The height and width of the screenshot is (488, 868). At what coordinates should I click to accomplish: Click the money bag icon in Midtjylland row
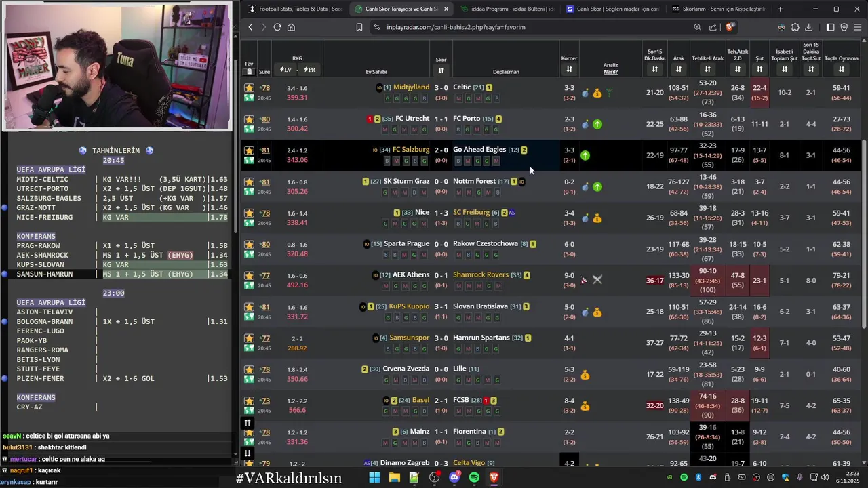click(597, 93)
